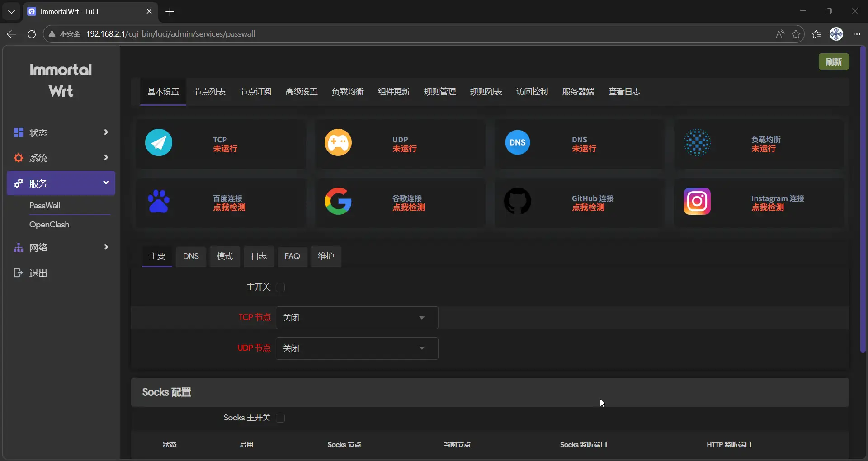Open the UDP 节点 dropdown

click(x=357, y=348)
